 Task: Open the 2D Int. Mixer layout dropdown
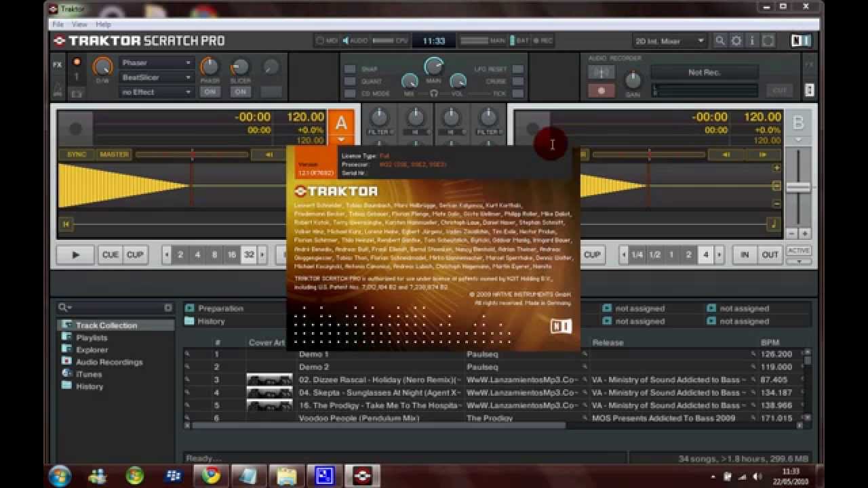[x=669, y=41]
